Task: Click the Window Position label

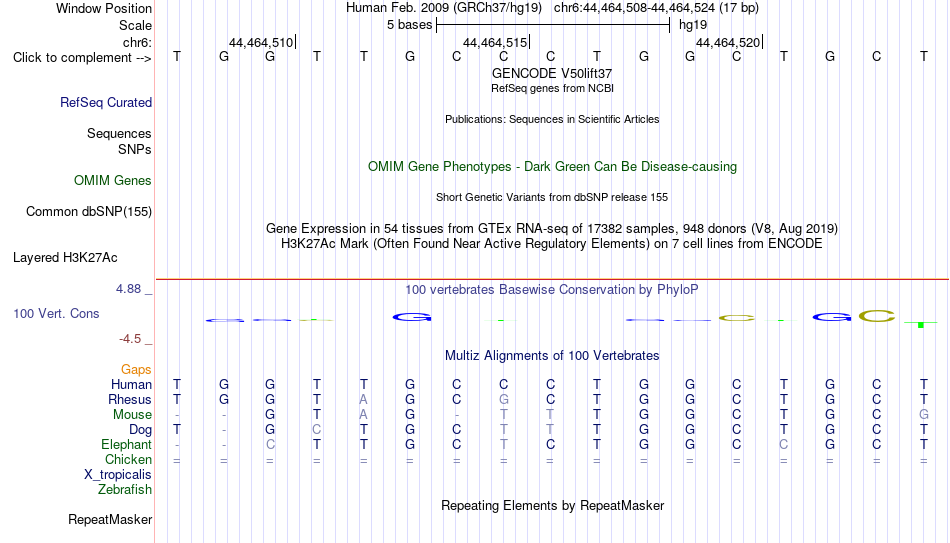Action: pyautogui.click(x=104, y=8)
